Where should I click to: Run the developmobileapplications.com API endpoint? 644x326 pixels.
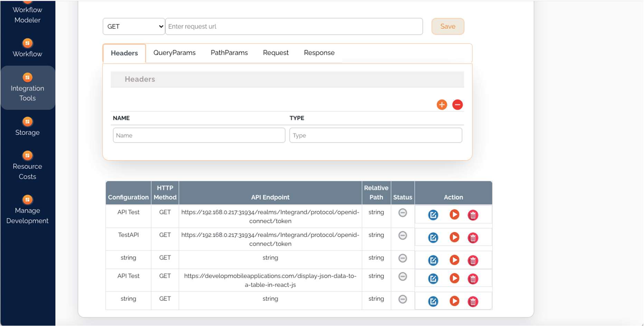(x=454, y=278)
